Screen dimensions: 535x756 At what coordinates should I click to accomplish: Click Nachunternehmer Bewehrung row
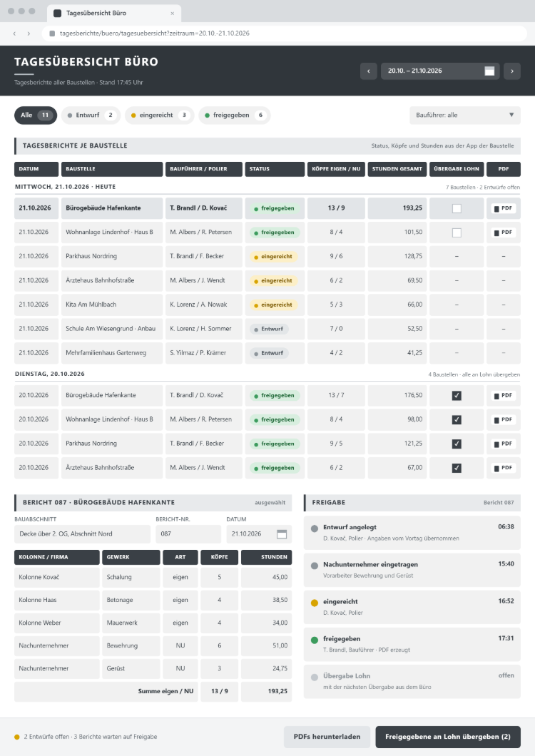(153, 645)
